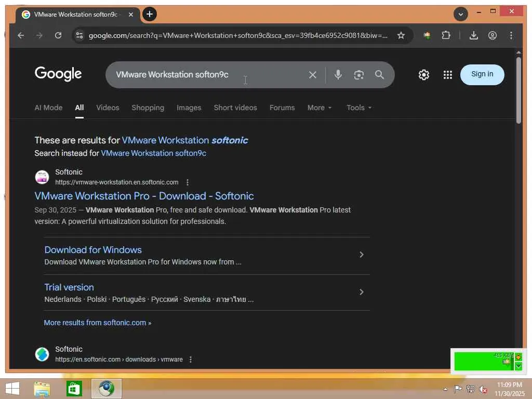
Task: Open Google apps grid
Action: pyautogui.click(x=447, y=75)
